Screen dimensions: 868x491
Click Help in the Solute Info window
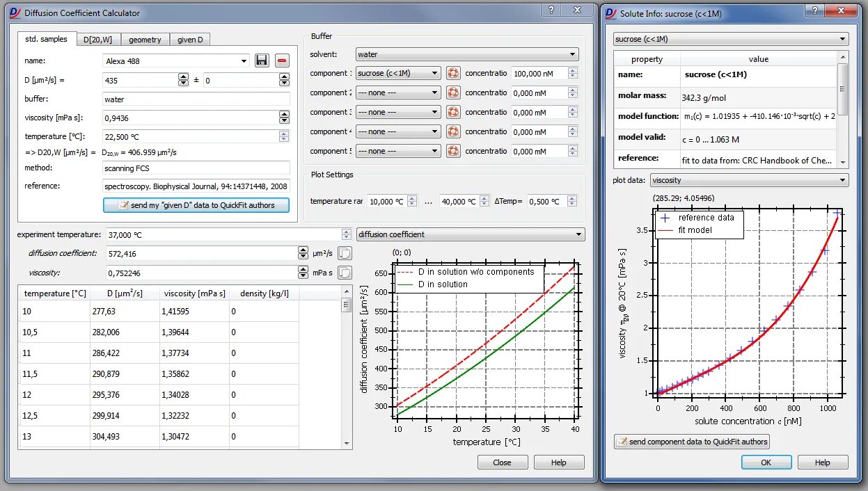click(822, 462)
